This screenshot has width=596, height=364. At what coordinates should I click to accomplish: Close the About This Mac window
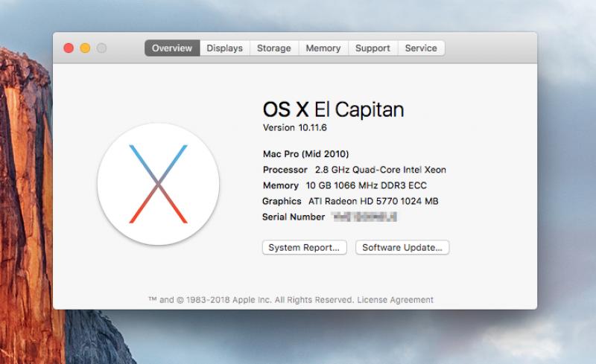coord(69,48)
